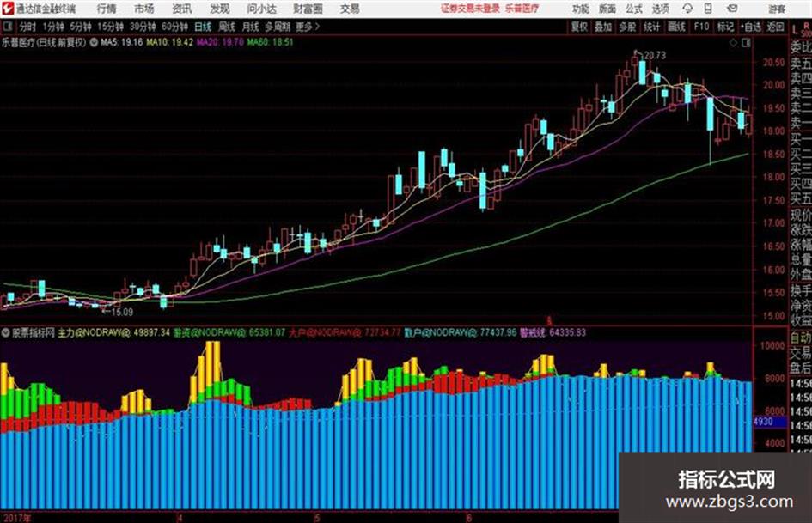The height and width of the screenshot is (523, 812).
Task: Click the 统计 statistics button
Action: (x=652, y=27)
